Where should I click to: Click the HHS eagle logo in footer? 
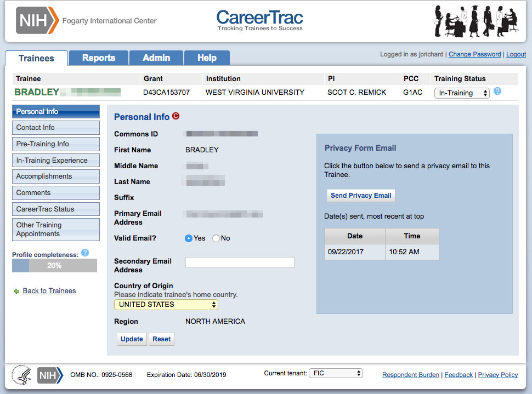21,375
